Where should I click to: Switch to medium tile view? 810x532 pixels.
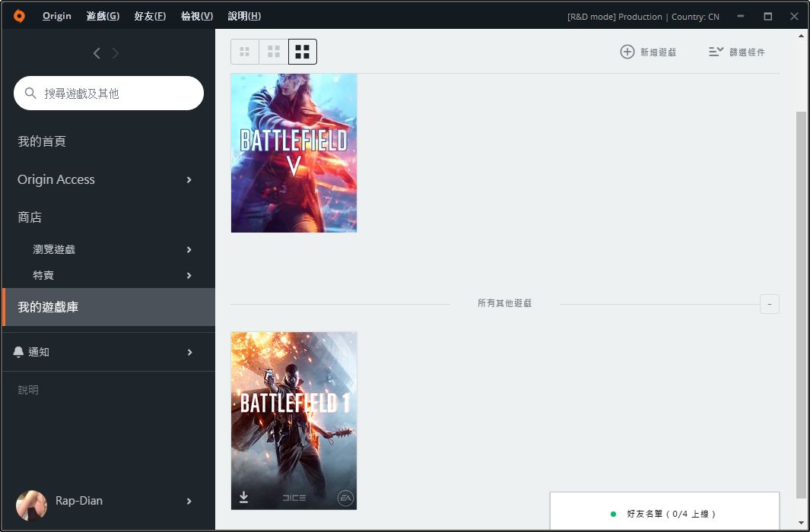click(x=273, y=52)
